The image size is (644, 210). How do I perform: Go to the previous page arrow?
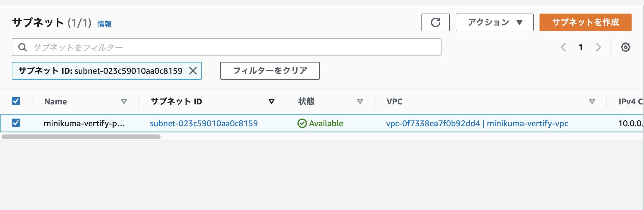[x=564, y=47]
